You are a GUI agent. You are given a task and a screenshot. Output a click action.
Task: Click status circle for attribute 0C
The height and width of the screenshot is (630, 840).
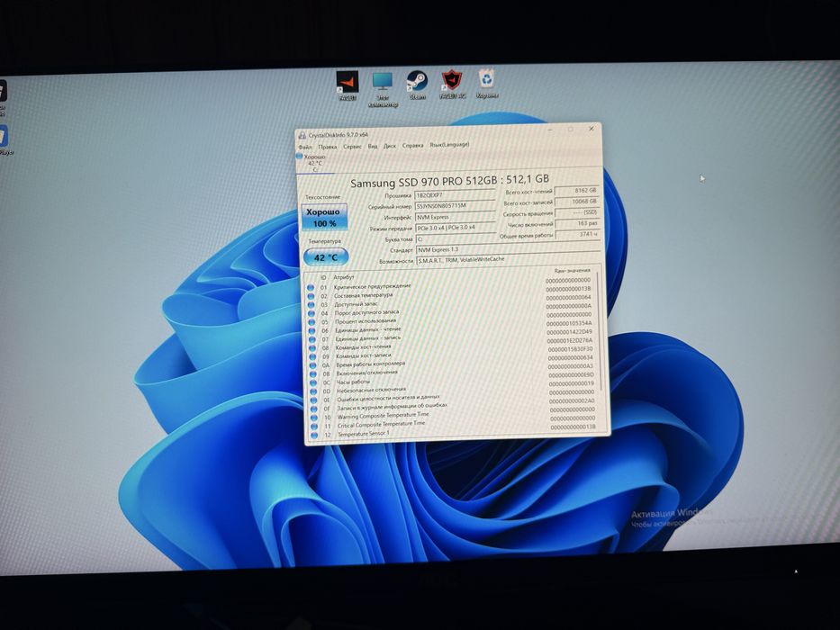tap(313, 382)
